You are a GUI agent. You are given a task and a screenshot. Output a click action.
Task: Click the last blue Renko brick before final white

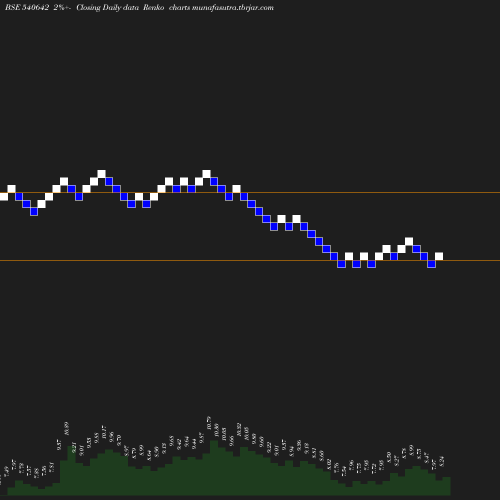(432, 264)
